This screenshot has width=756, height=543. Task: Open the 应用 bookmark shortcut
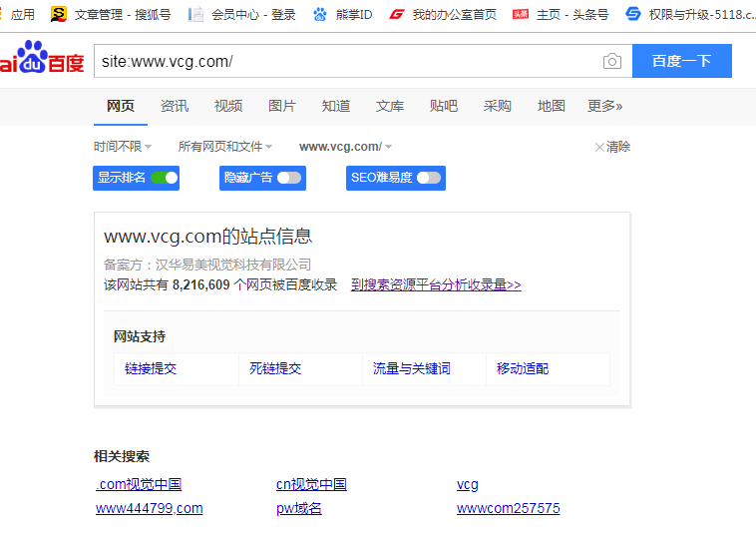(22, 15)
